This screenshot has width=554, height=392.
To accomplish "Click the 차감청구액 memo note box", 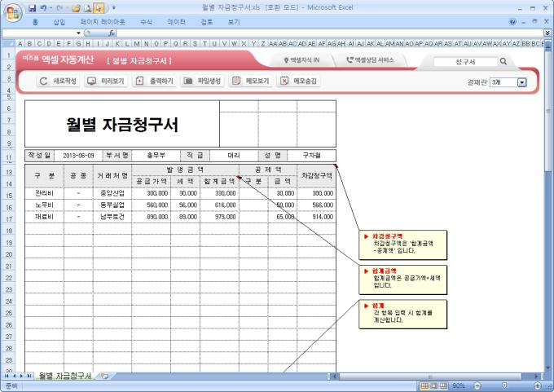I will point(402,244).
